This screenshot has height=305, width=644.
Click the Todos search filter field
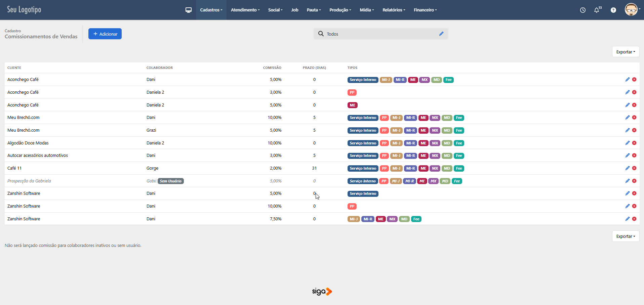click(x=380, y=34)
